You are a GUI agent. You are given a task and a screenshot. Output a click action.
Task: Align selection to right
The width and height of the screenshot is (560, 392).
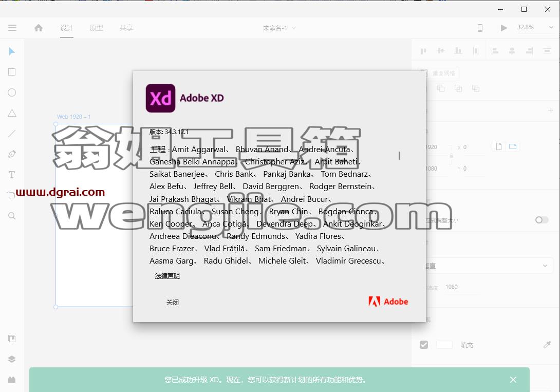pyautogui.click(x=529, y=51)
